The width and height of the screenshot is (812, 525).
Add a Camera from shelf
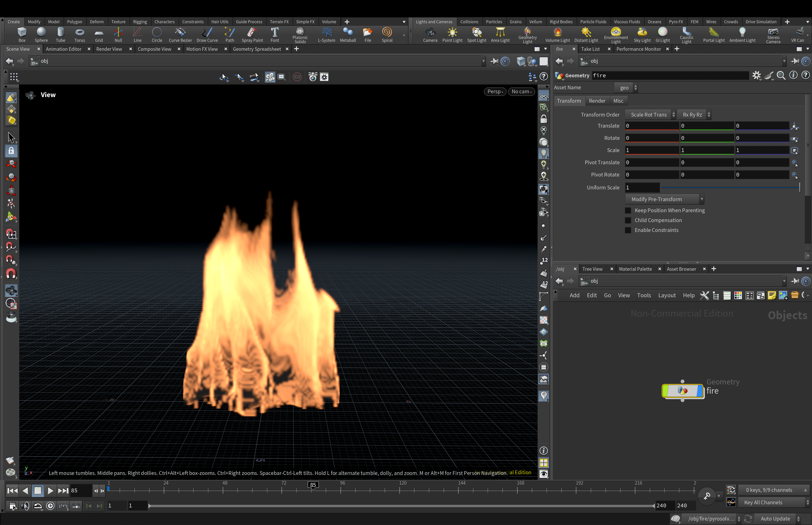[430, 35]
